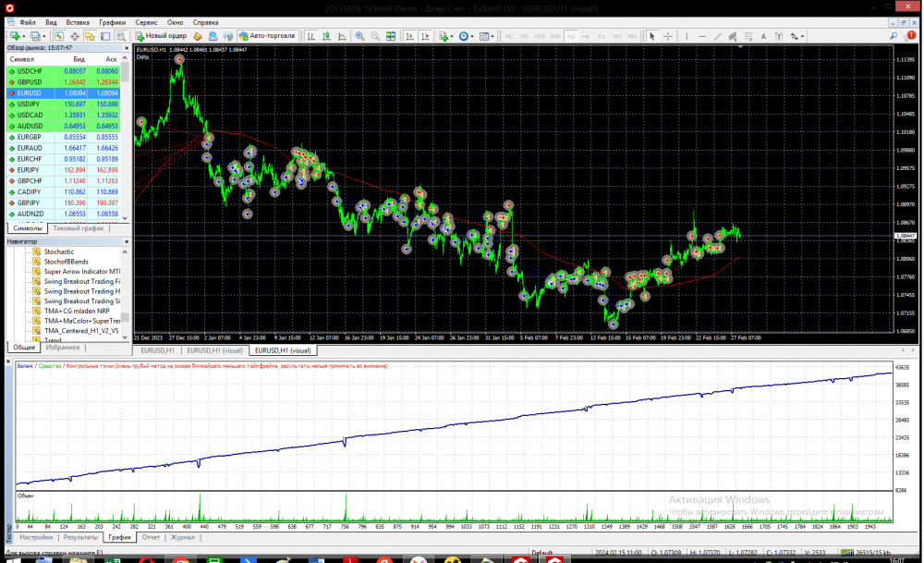
Task: Open MetaEditor via the yellow book icon
Action: pos(198,36)
